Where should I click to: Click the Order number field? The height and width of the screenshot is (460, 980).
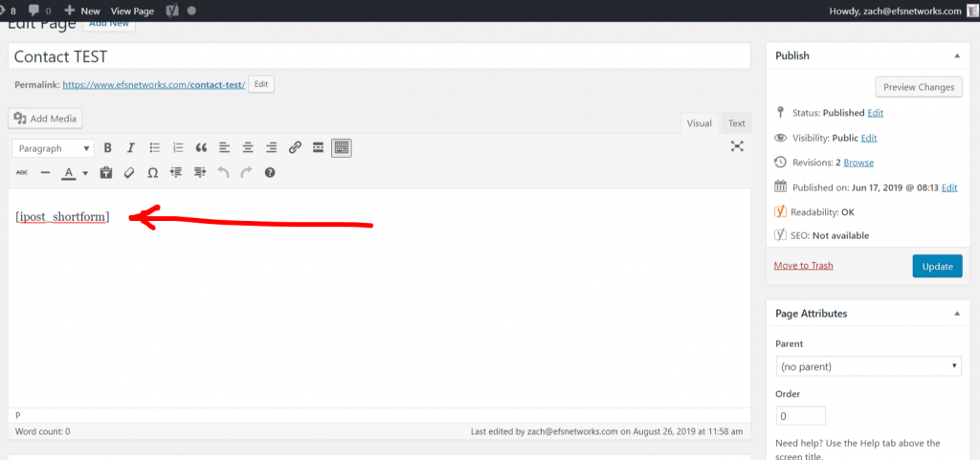click(801, 416)
